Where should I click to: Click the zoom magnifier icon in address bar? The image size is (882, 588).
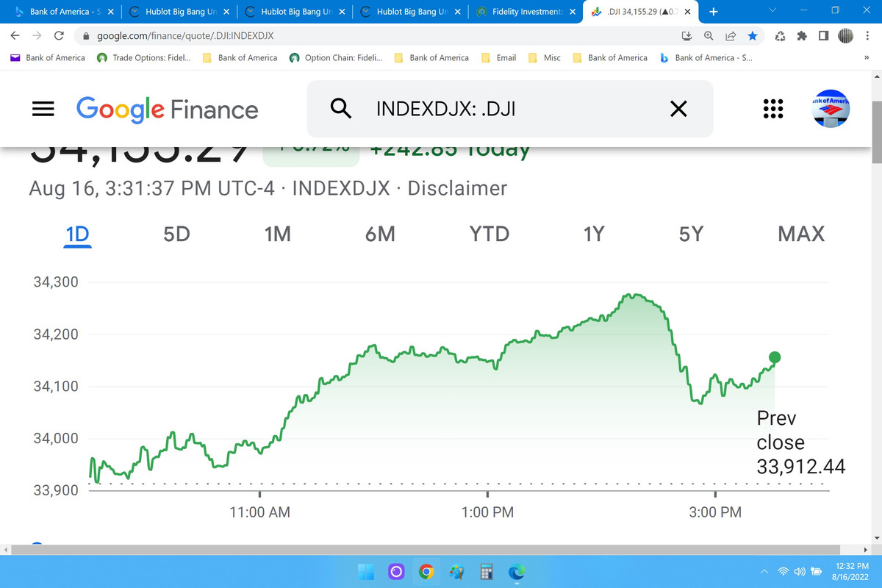(x=709, y=35)
